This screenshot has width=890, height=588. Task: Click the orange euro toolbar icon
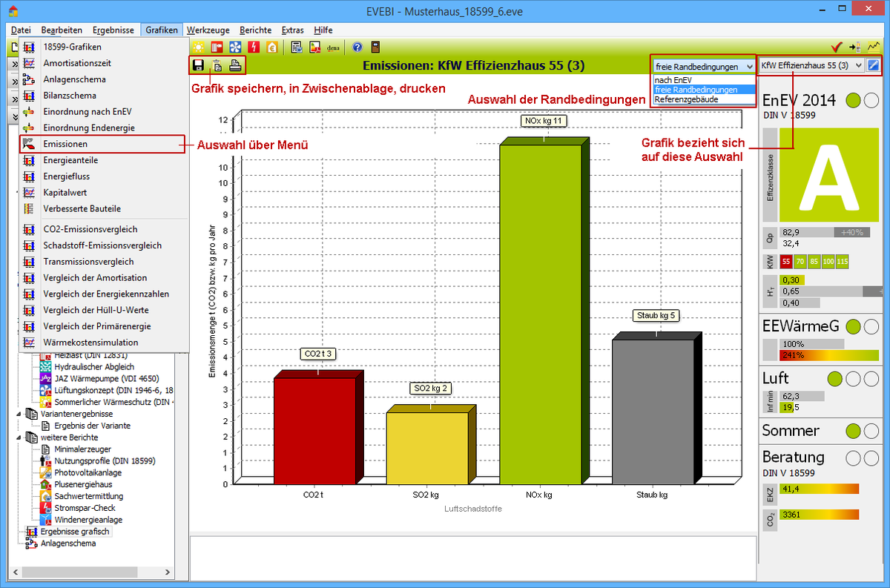coord(272,47)
